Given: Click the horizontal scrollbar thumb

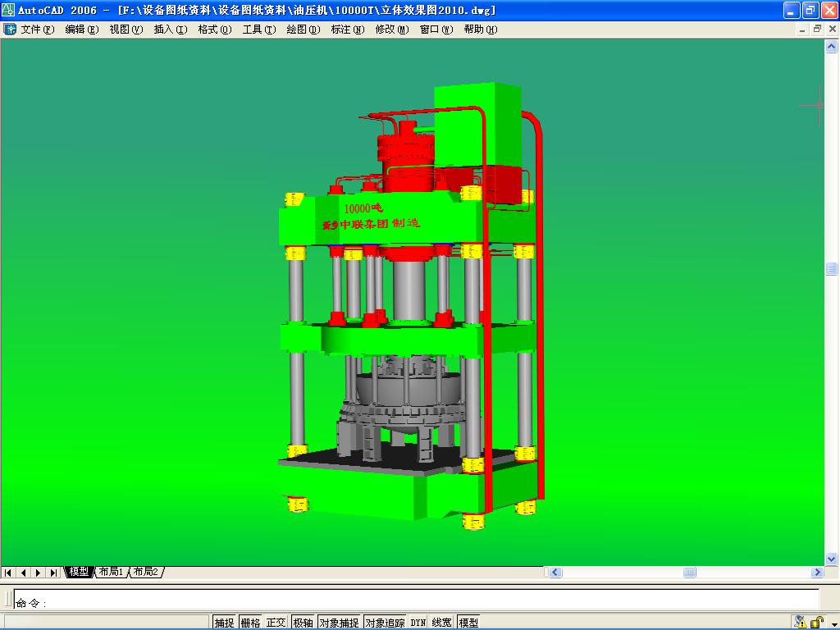Looking at the screenshot, I should click(689, 572).
